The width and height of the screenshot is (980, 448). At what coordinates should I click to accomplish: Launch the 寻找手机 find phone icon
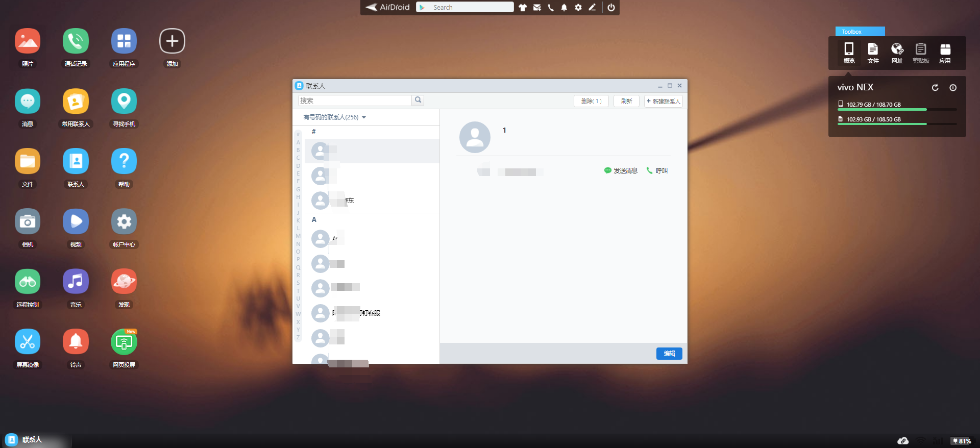click(x=124, y=102)
